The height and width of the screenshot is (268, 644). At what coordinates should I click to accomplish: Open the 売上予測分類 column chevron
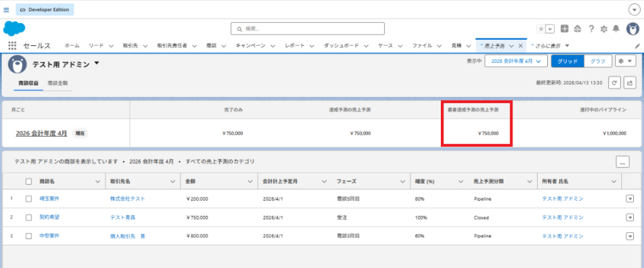pyautogui.click(x=530, y=181)
